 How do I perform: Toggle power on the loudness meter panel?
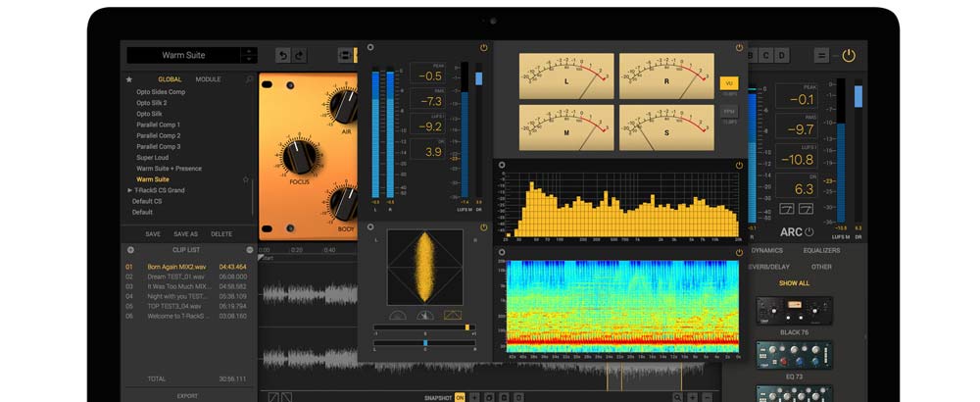(x=484, y=47)
